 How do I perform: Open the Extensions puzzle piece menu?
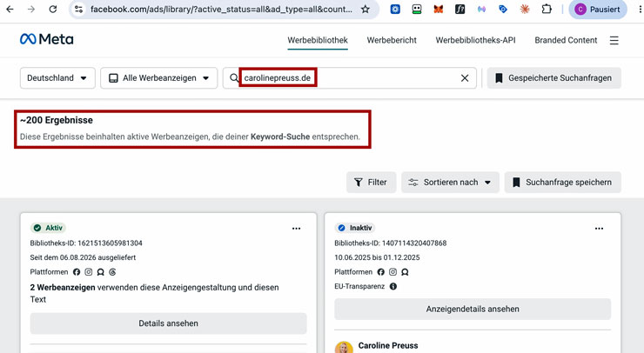[547, 9]
